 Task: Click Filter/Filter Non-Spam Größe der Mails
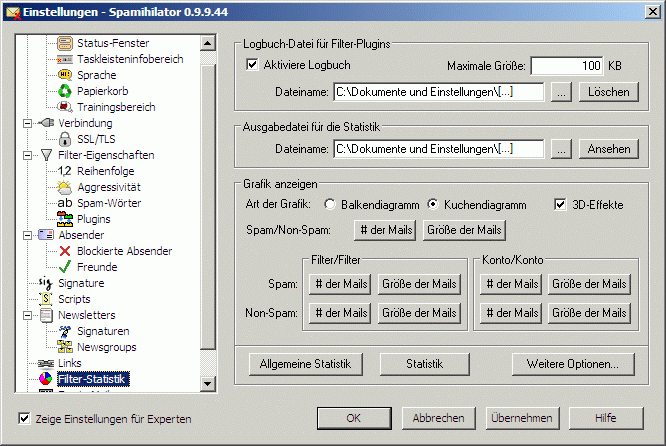tap(419, 313)
